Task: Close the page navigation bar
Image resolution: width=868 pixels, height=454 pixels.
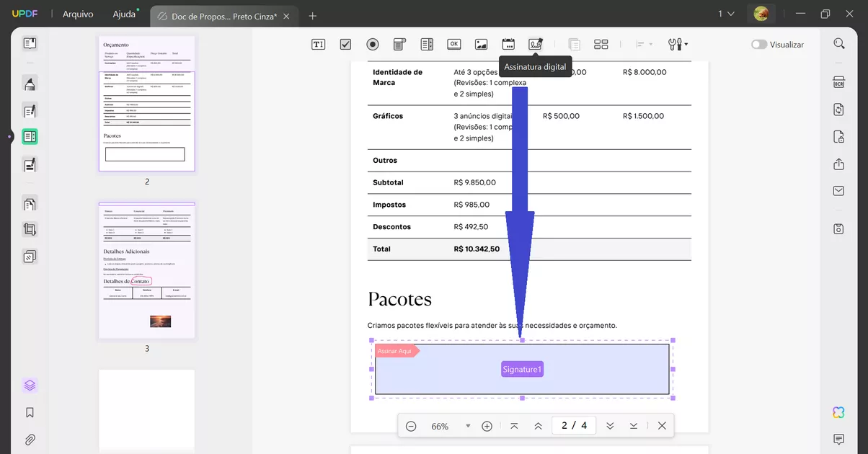Action: [661, 425]
